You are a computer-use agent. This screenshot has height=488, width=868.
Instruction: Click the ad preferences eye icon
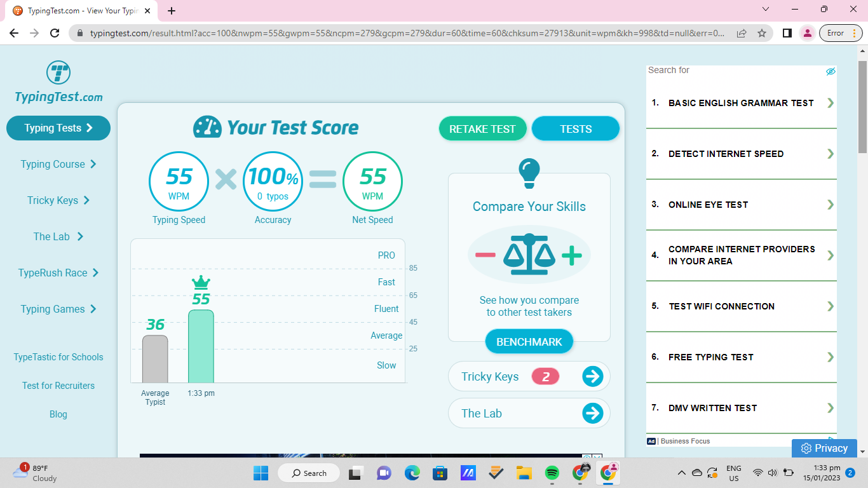click(830, 71)
